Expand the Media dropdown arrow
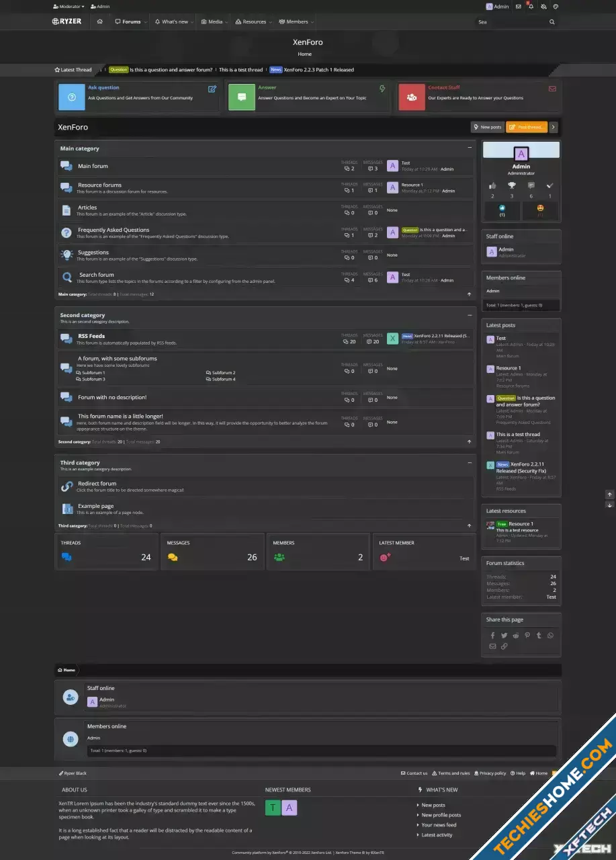The image size is (616, 860). (x=226, y=22)
